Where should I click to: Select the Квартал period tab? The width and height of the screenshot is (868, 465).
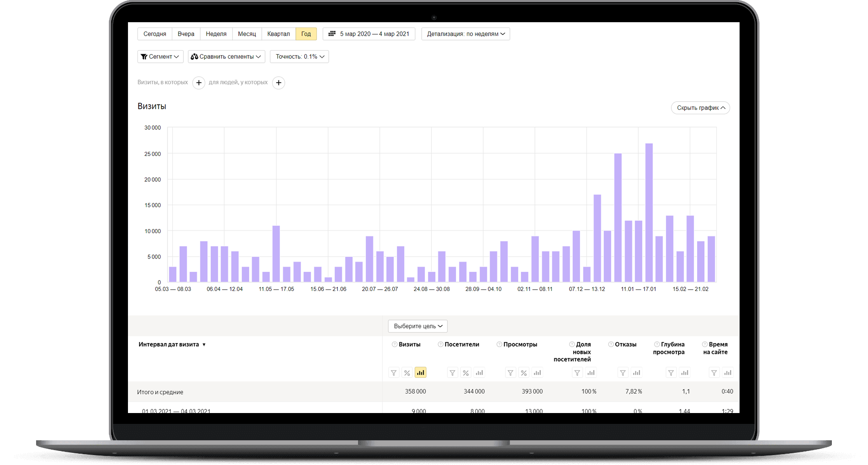click(278, 34)
